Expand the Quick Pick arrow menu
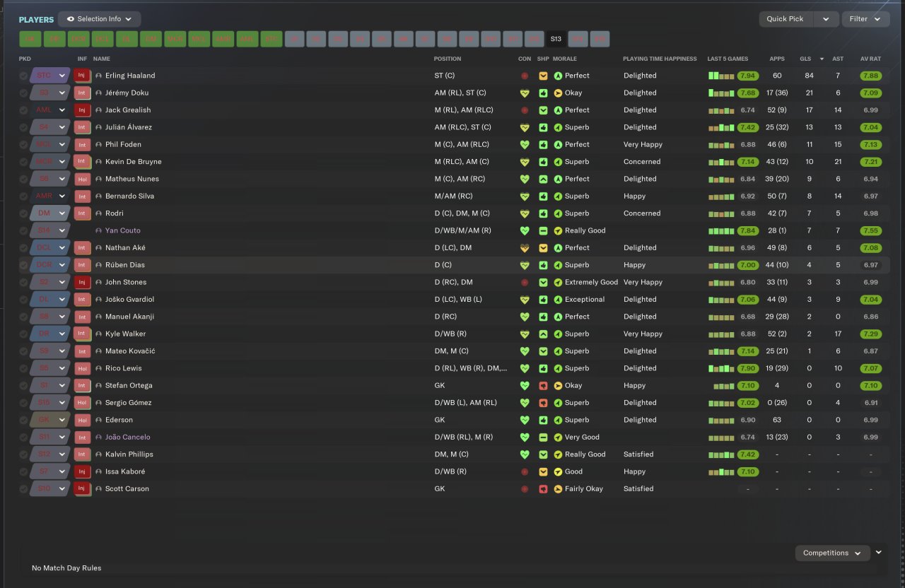 coord(826,19)
